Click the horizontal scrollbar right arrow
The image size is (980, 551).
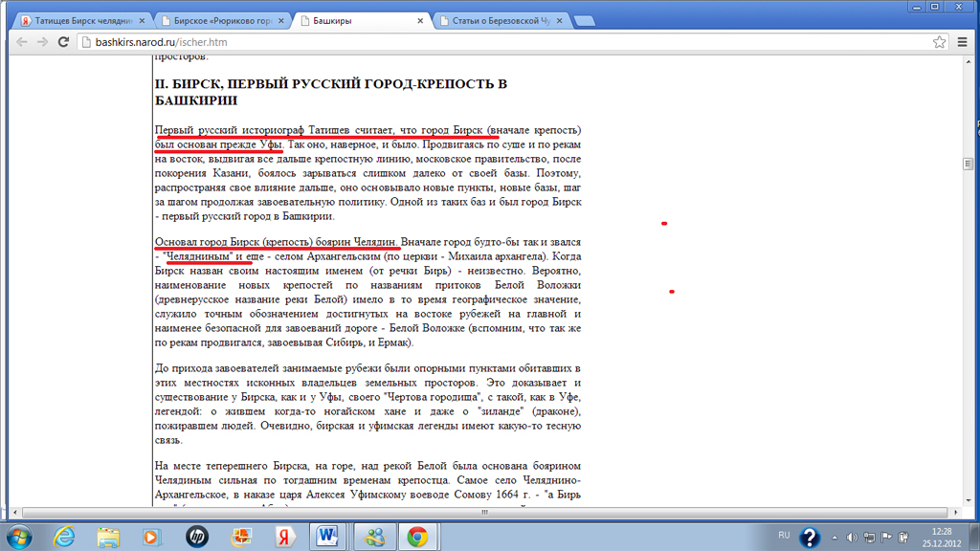(x=956, y=513)
